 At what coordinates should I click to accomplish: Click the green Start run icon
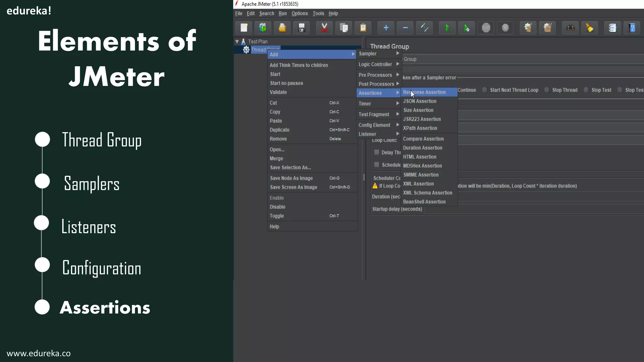pos(447,28)
